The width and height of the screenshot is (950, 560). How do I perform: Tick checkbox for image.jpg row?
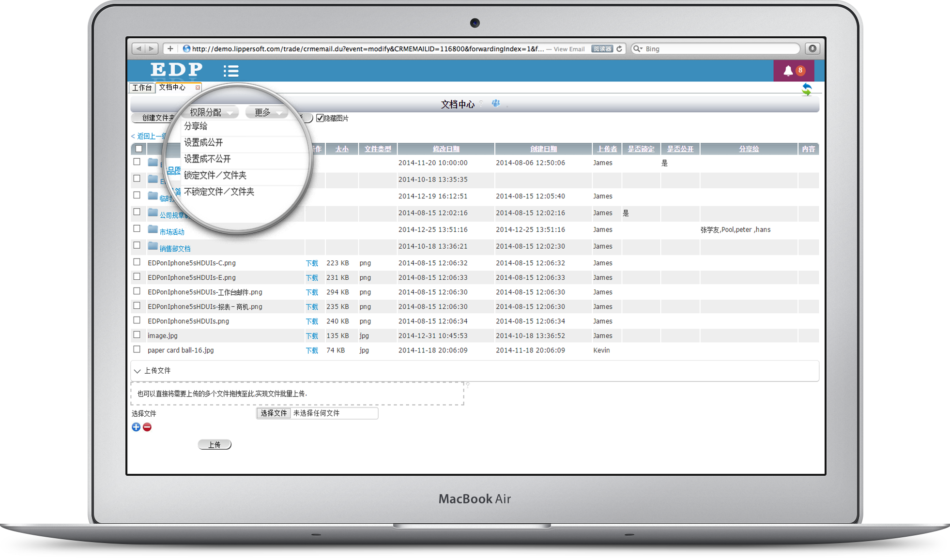(137, 335)
